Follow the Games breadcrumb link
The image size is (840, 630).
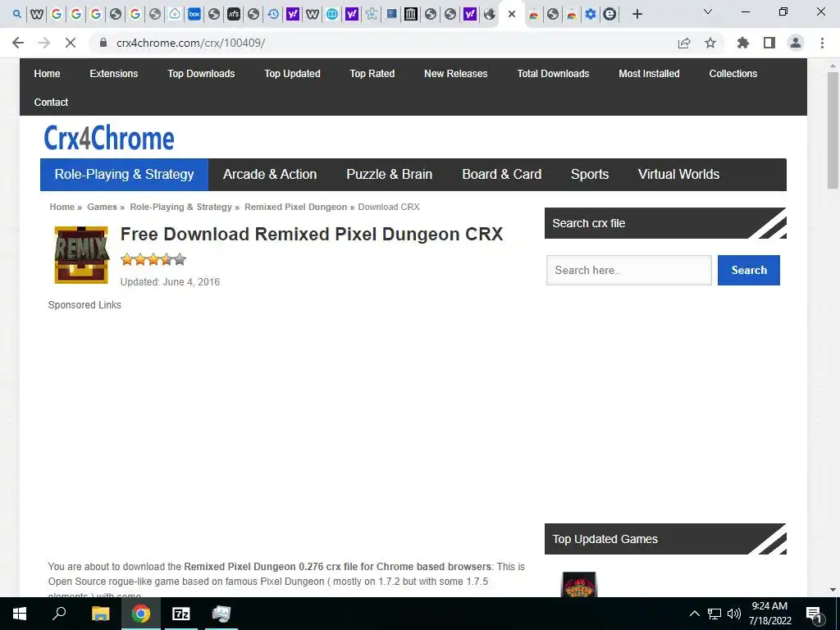102,207
